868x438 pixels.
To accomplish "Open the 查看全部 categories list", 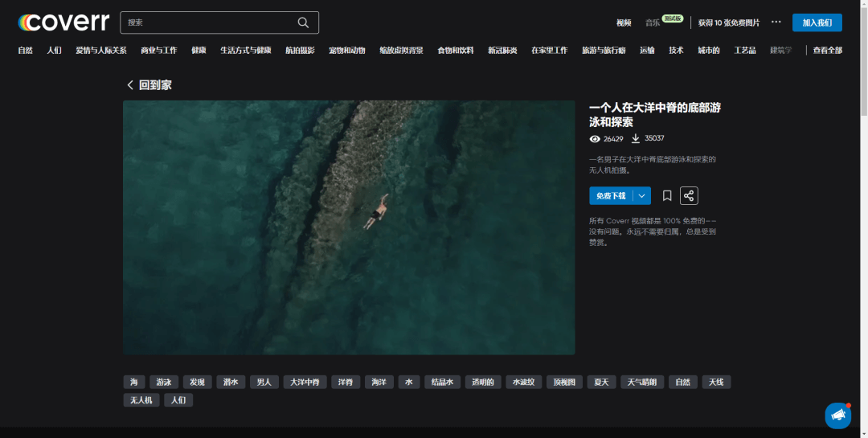I will tap(827, 50).
